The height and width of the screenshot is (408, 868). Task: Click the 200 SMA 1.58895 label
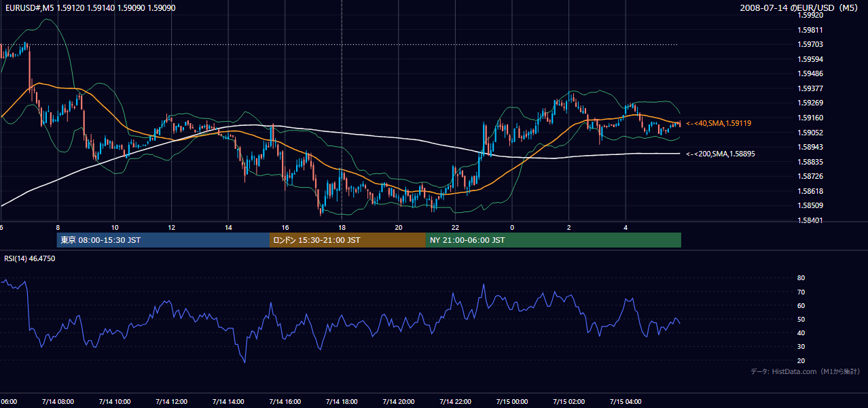click(x=720, y=154)
